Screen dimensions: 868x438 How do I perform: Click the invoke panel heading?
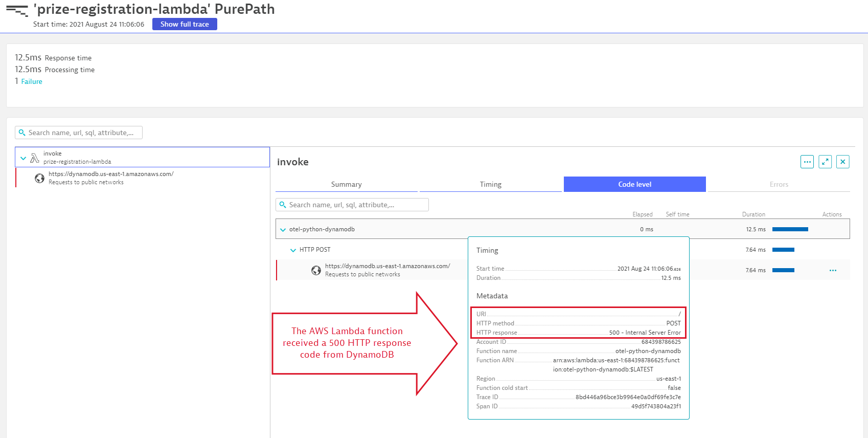pyautogui.click(x=293, y=162)
